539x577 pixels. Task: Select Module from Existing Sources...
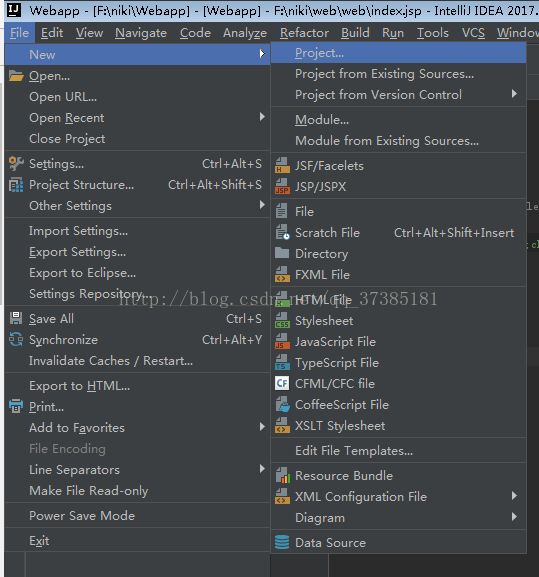point(398,141)
